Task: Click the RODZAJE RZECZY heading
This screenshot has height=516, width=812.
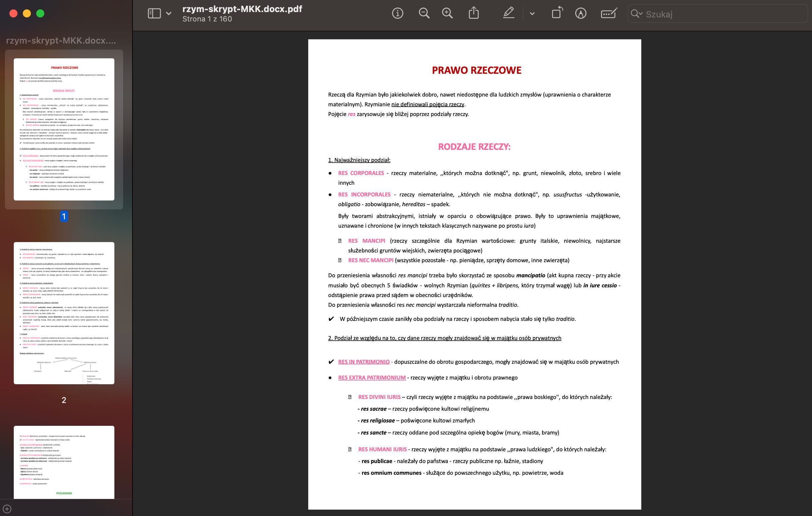Action: [x=474, y=147]
